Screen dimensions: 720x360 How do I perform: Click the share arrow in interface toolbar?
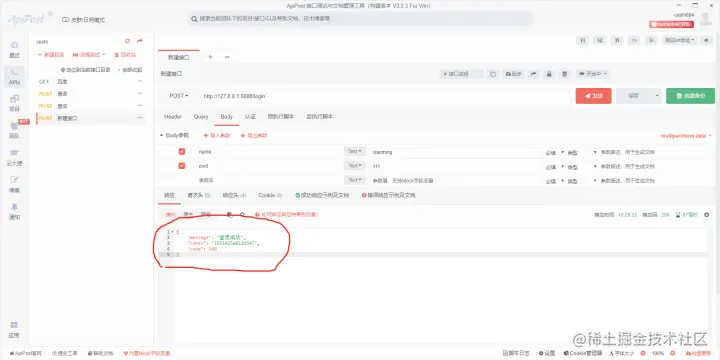(534, 74)
